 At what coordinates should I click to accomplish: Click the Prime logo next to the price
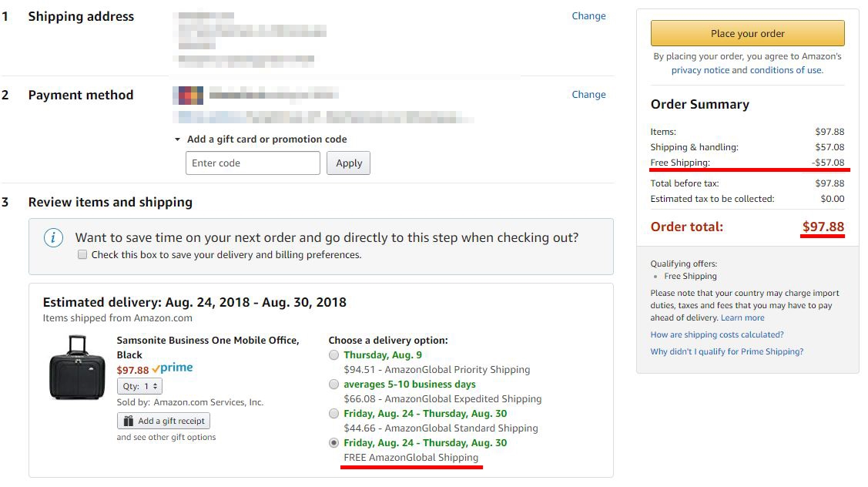(173, 368)
